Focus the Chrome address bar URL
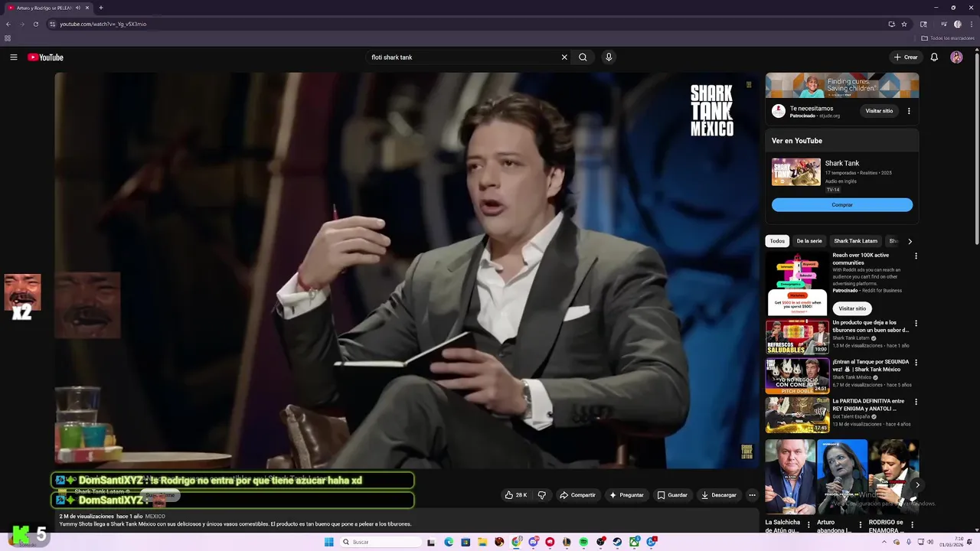The image size is (980, 551). [x=103, y=24]
